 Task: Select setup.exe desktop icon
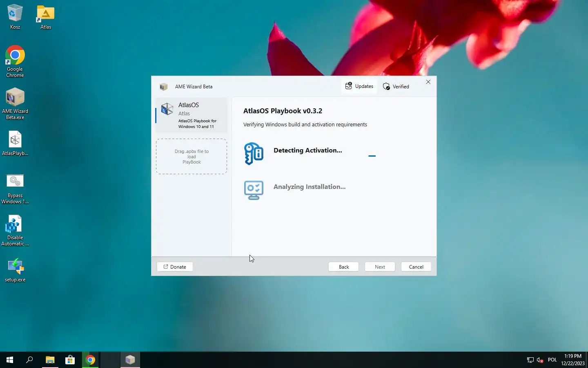(x=15, y=270)
